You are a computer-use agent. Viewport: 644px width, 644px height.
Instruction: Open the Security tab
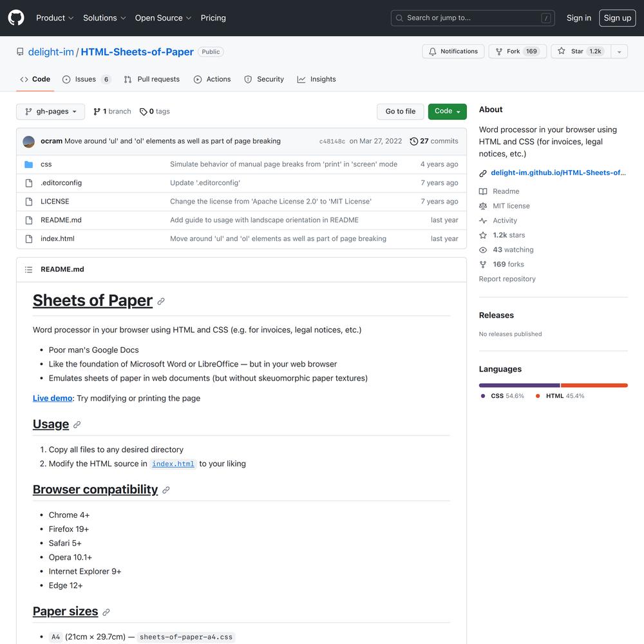pyautogui.click(x=264, y=79)
